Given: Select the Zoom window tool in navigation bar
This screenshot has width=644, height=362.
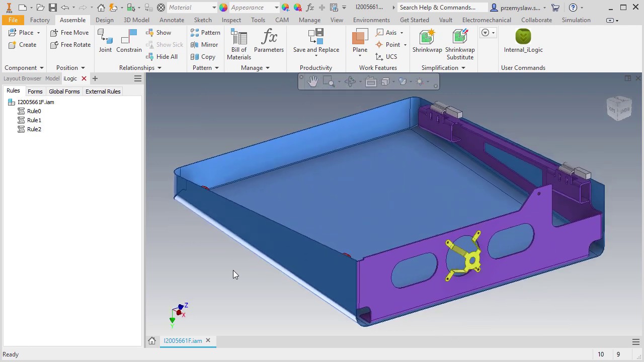Looking at the screenshot, I should [x=329, y=81].
